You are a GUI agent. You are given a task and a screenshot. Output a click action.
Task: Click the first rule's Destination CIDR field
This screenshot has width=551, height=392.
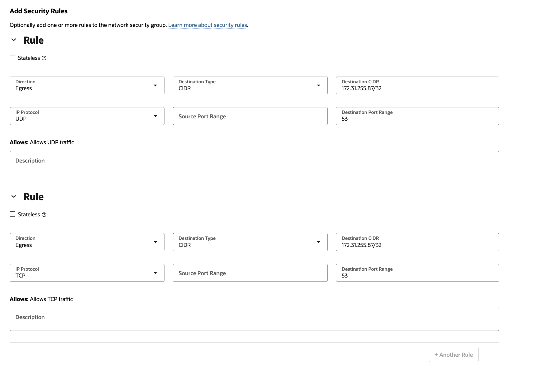click(417, 85)
